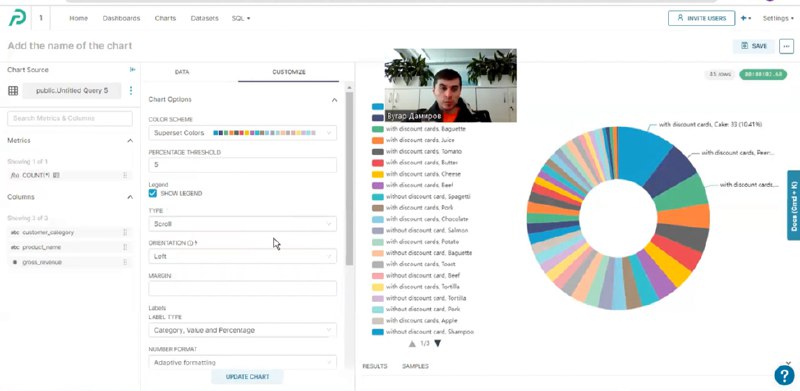The height and width of the screenshot is (391, 800).
Task: Collapse the chart source panel icon
Action: tap(133, 69)
